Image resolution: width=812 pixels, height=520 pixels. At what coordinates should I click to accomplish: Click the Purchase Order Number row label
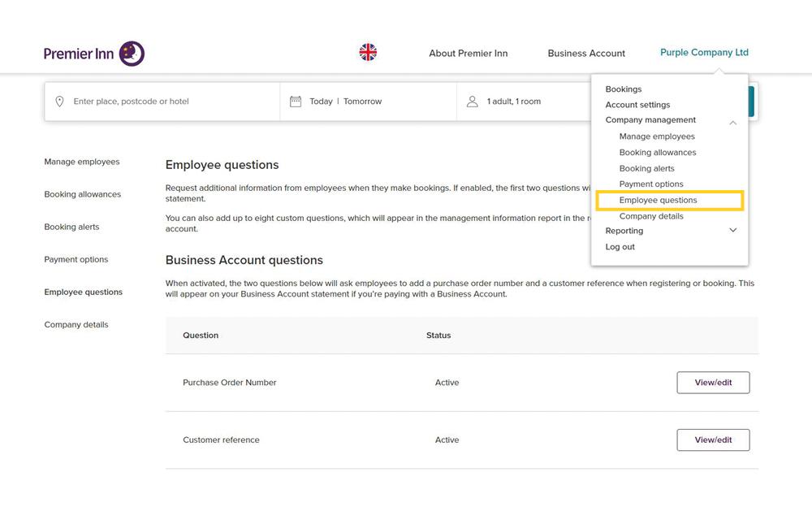230,382
